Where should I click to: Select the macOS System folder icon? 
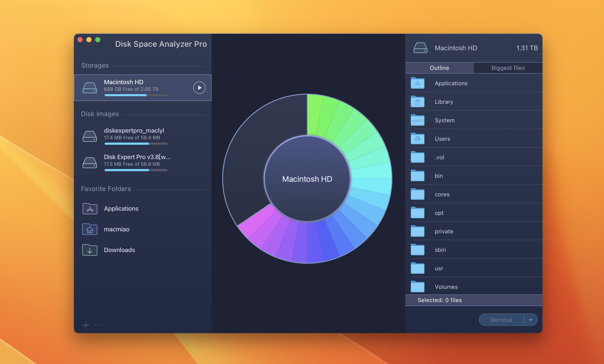pos(417,120)
